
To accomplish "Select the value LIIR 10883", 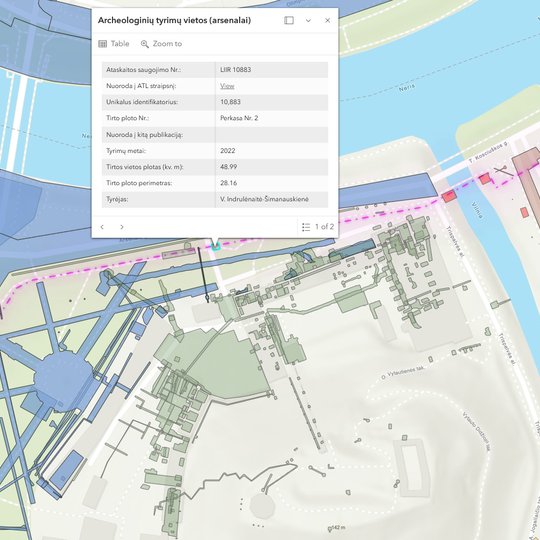I will coord(236,70).
